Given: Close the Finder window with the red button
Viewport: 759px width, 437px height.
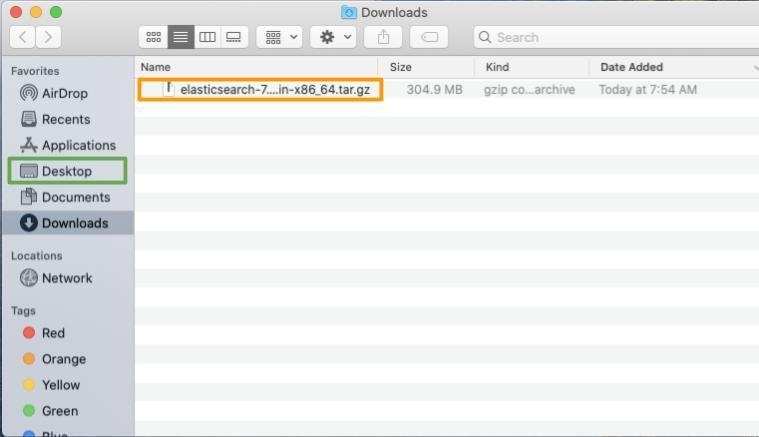Looking at the screenshot, I should (x=16, y=12).
